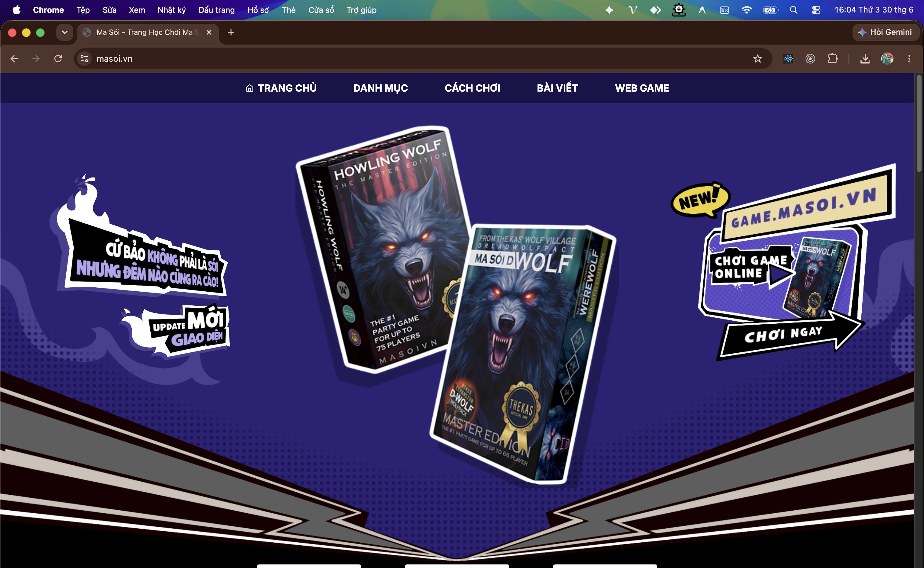Open the Sửa menu

109,10
